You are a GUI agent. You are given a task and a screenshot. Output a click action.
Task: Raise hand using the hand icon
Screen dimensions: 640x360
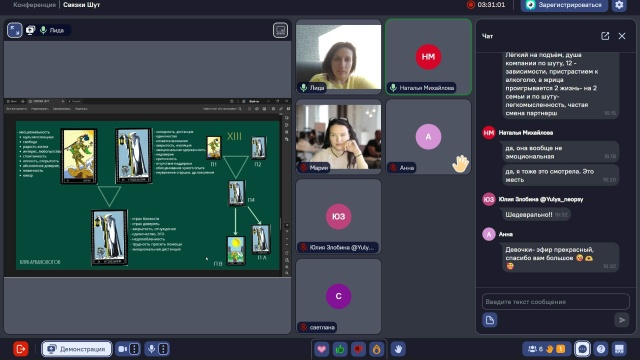click(x=398, y=349)
